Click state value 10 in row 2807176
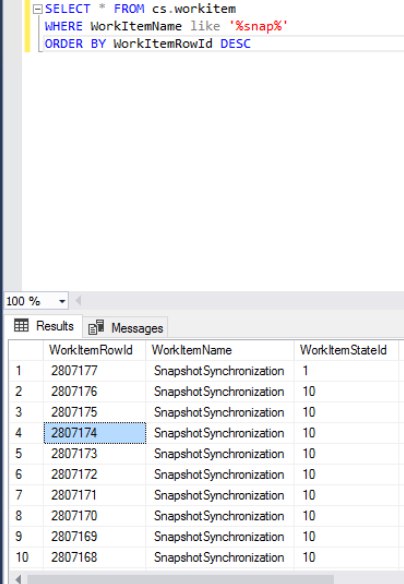This screenshot has width=404, height=584. coord(346,391)
